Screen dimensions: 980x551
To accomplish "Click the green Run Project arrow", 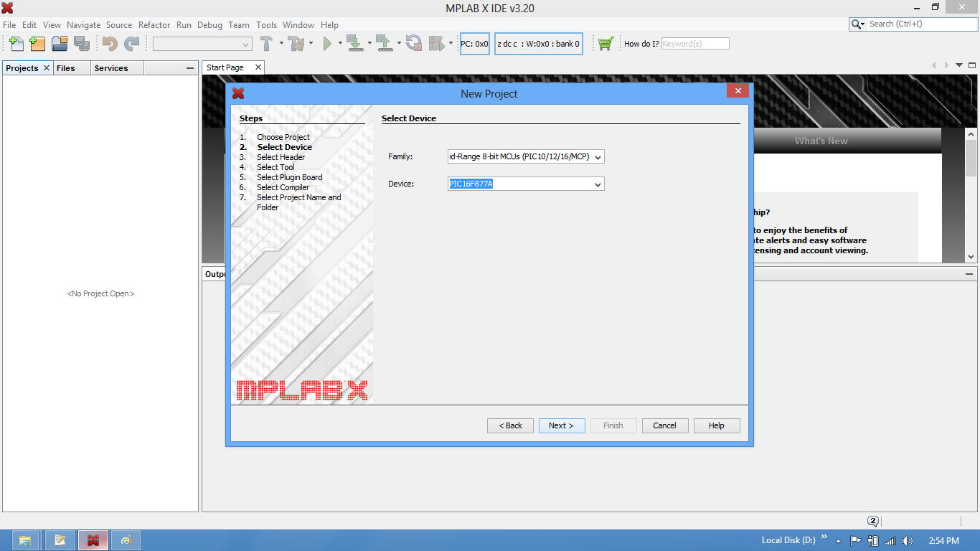I will 327,44.
